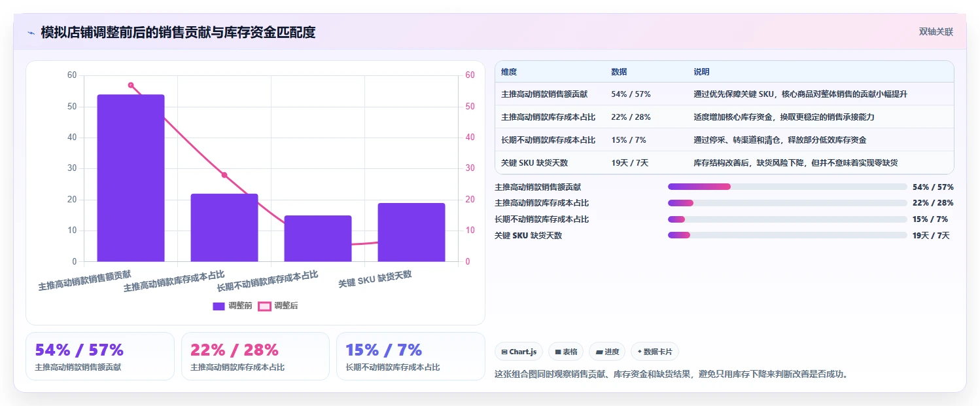Click the purple 调整前 legend swatch

[x=219, y=306]
